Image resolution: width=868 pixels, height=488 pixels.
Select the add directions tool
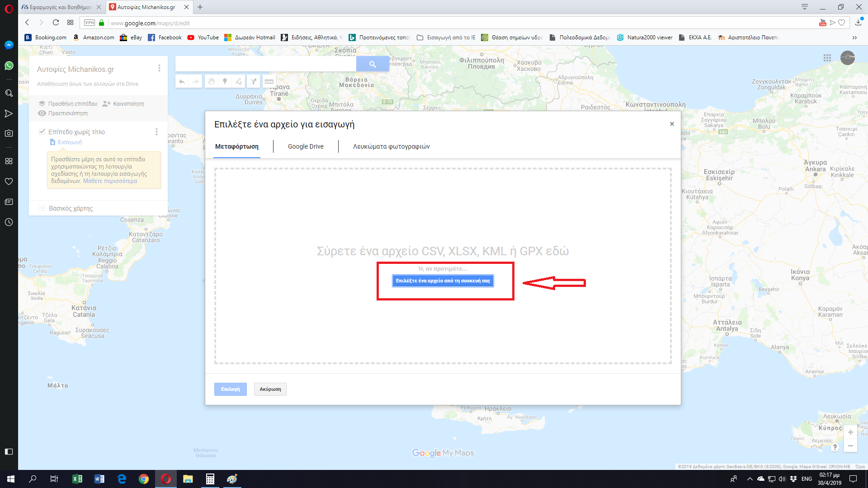point(254,81)
